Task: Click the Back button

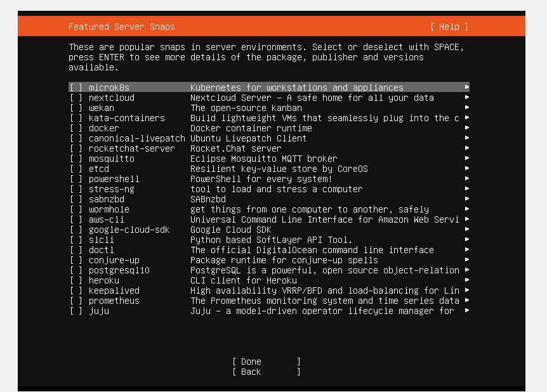Action: [x=266, y=372]
